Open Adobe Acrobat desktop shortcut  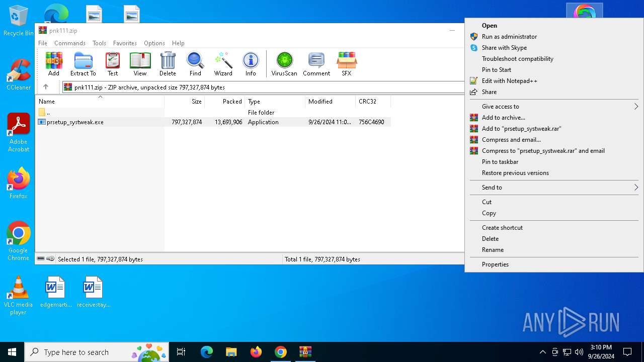[x=19, y=132]
